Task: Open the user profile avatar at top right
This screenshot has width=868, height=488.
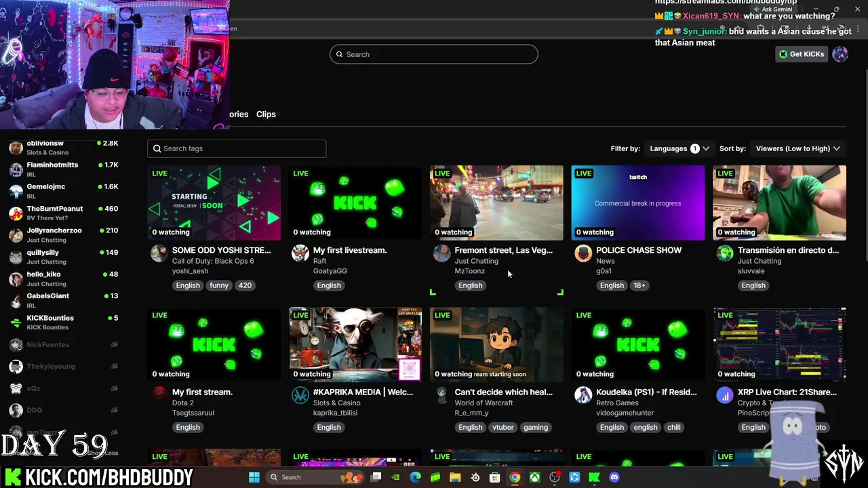Action: click(840, 54)
